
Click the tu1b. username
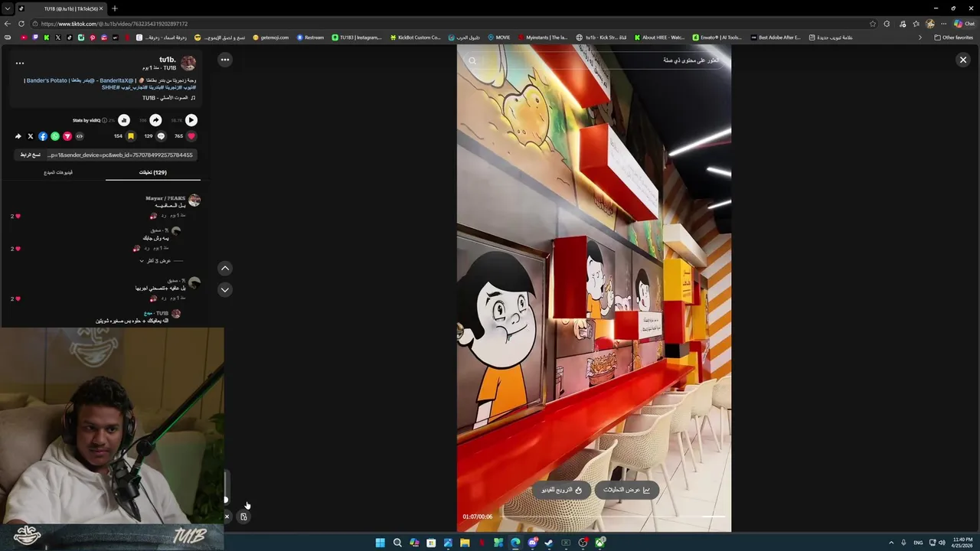tap(168, 59)
